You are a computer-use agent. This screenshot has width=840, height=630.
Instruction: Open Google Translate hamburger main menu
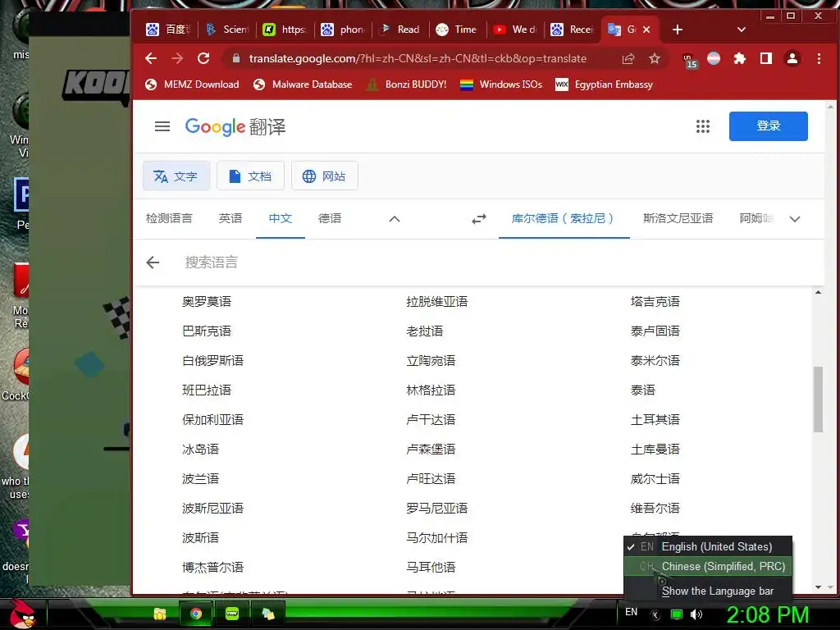162,126
